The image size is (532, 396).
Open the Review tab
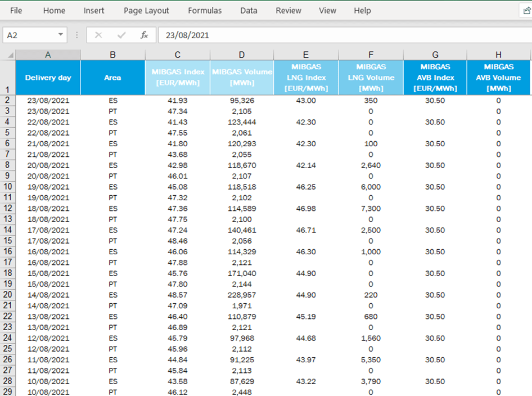288,11
